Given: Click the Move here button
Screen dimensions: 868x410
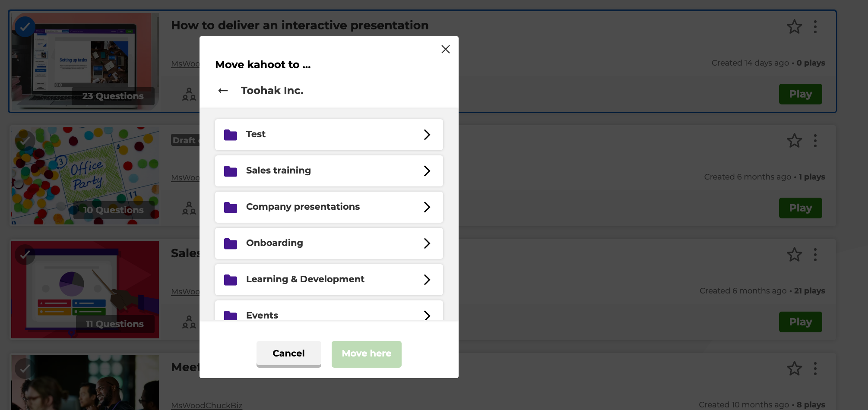Looking at the screenshot, I should (367, 354).
